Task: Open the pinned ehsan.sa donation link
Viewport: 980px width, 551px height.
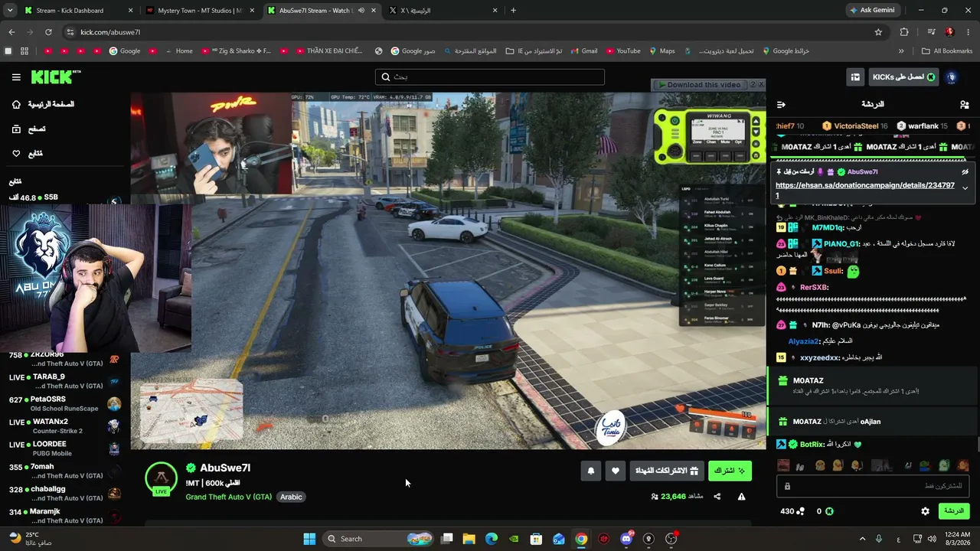Action: (865, 191)
